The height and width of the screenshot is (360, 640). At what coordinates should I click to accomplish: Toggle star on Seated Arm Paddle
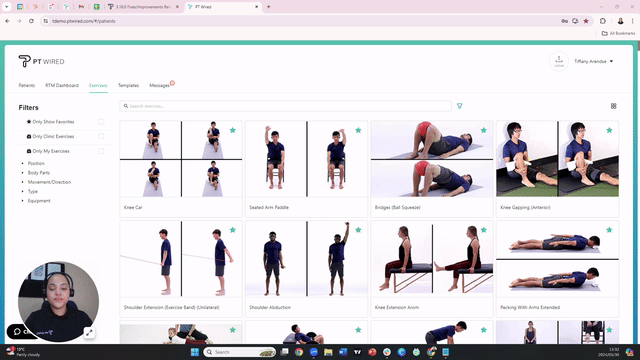(x=358, y=130)
